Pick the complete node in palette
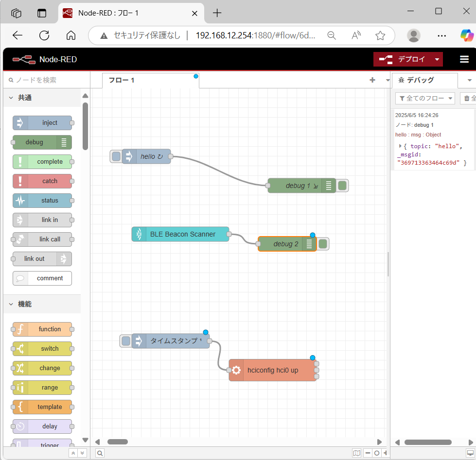Screen dimensions: 476x460 [x=42, y=162]
